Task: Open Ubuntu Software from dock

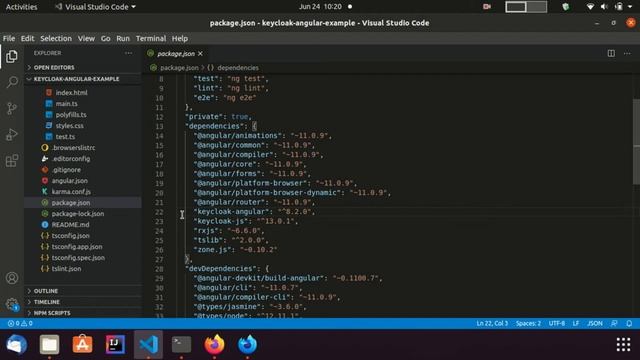Action: pos(82,344)
